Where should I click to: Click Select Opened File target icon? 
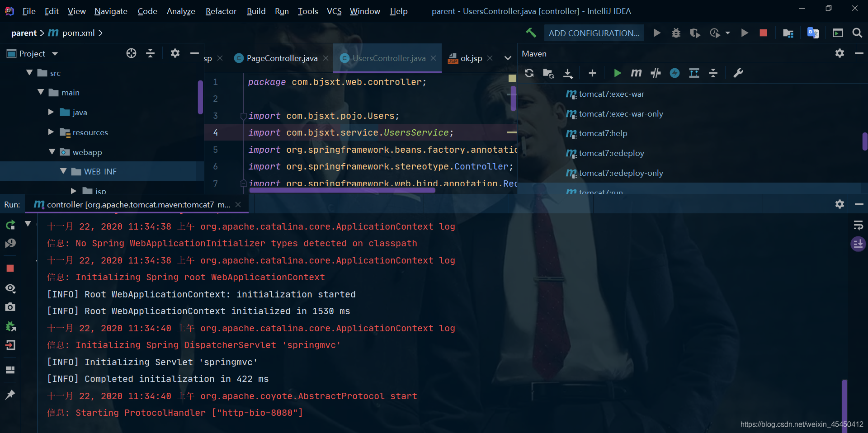coord(131,53)
